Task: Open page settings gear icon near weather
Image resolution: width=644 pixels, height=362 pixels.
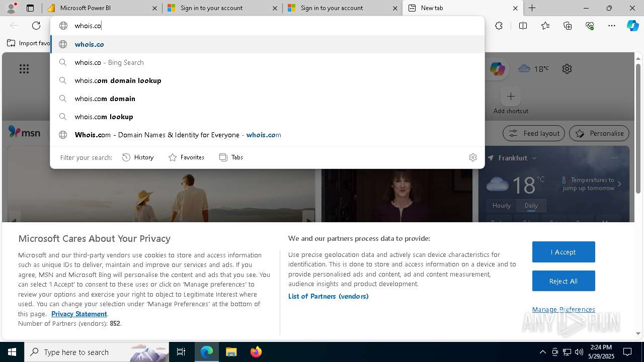Action: (567, 69)
